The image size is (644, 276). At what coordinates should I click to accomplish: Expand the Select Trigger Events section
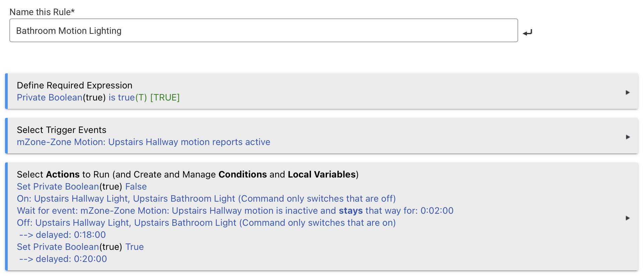pos(628,137)
